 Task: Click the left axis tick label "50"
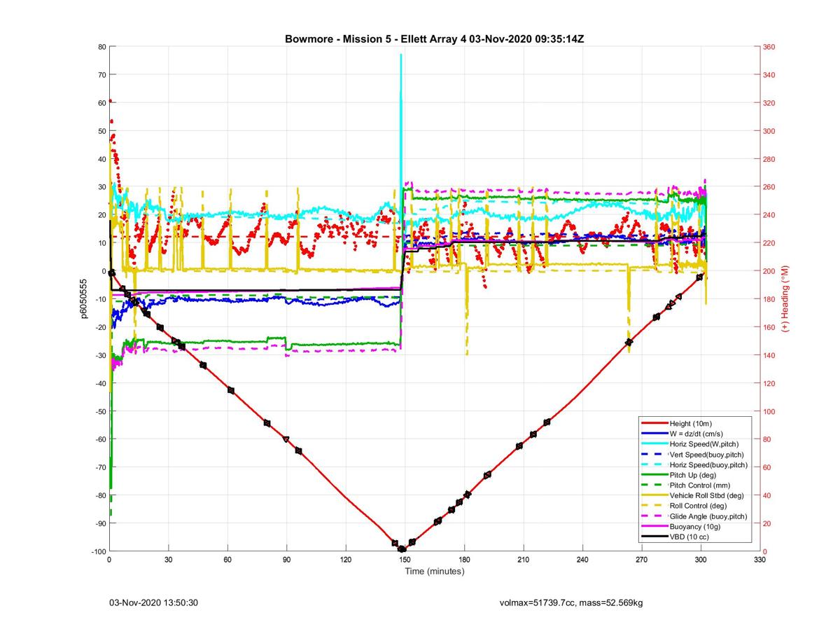click(x=101, y=131)
